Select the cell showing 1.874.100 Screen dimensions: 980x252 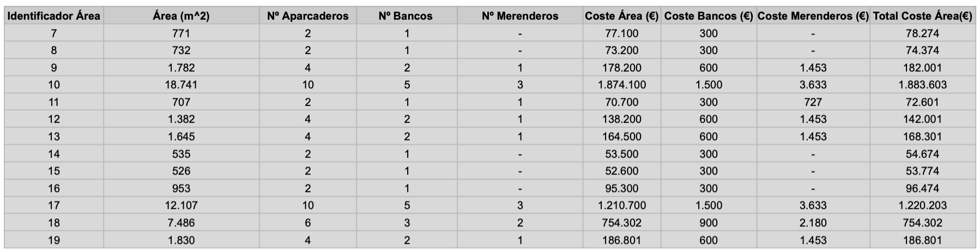(x=621, y=85)
